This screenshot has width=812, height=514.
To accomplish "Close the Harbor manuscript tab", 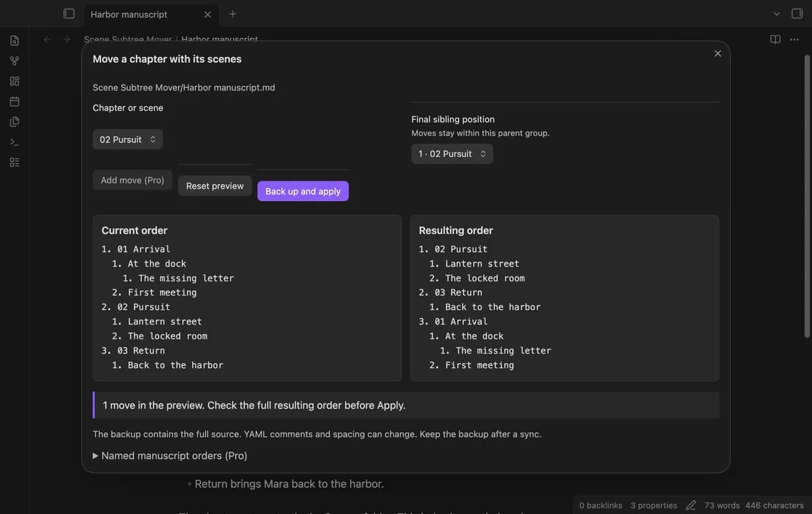I will point(207,14).
